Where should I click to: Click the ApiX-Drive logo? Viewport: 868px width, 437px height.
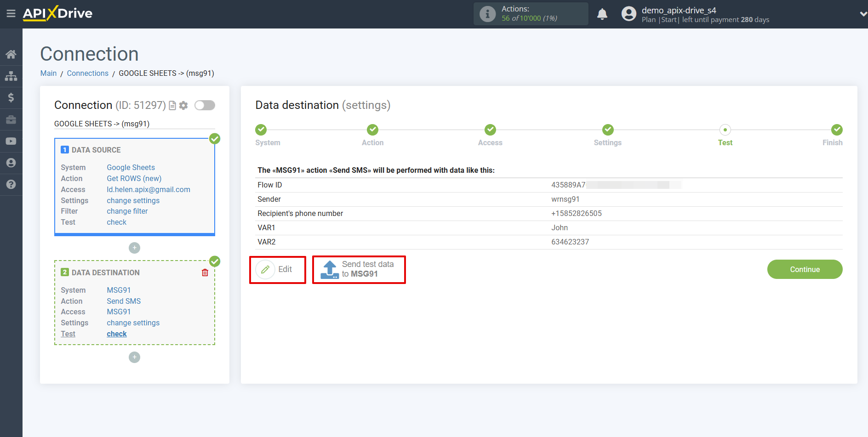[x=57, y=13]
